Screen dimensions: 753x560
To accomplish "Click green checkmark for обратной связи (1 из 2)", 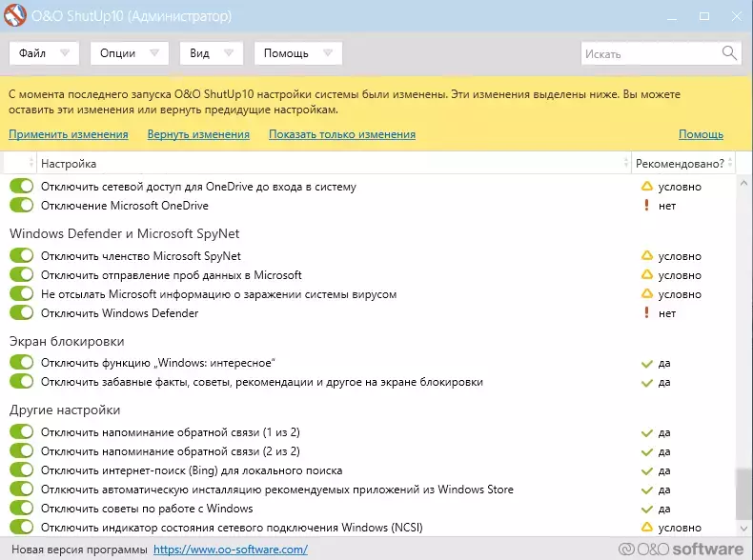I will (x=647, y=432).
